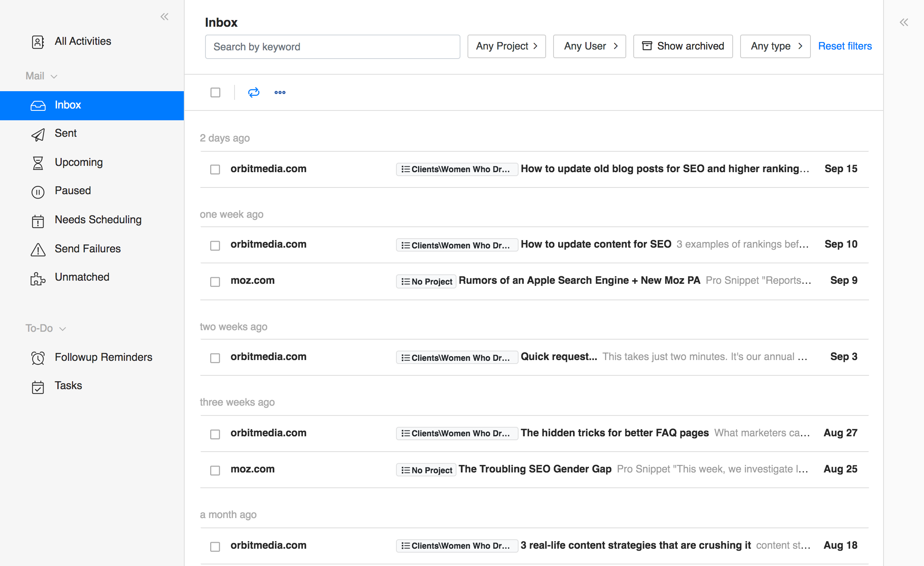Click the refresh sync icon in toolbar
The height and width of the screenshot is (566, 924).
point(254,92)
